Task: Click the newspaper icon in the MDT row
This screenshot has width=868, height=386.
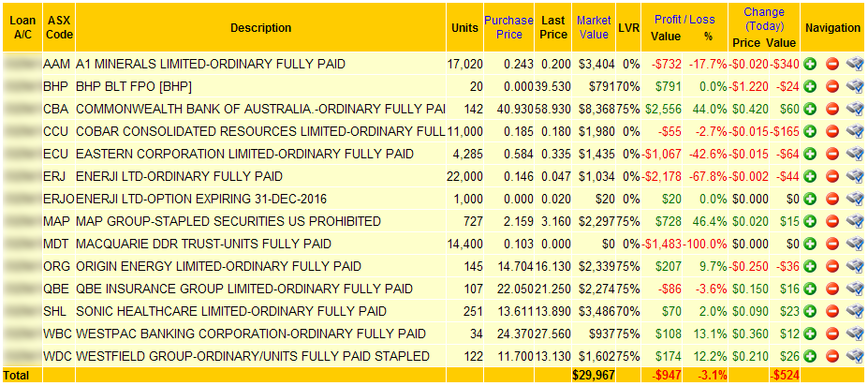Action: click(855, 244)
